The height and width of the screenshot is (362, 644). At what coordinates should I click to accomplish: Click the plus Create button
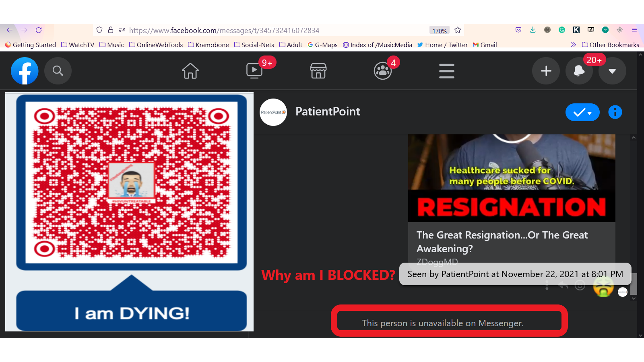546,71
